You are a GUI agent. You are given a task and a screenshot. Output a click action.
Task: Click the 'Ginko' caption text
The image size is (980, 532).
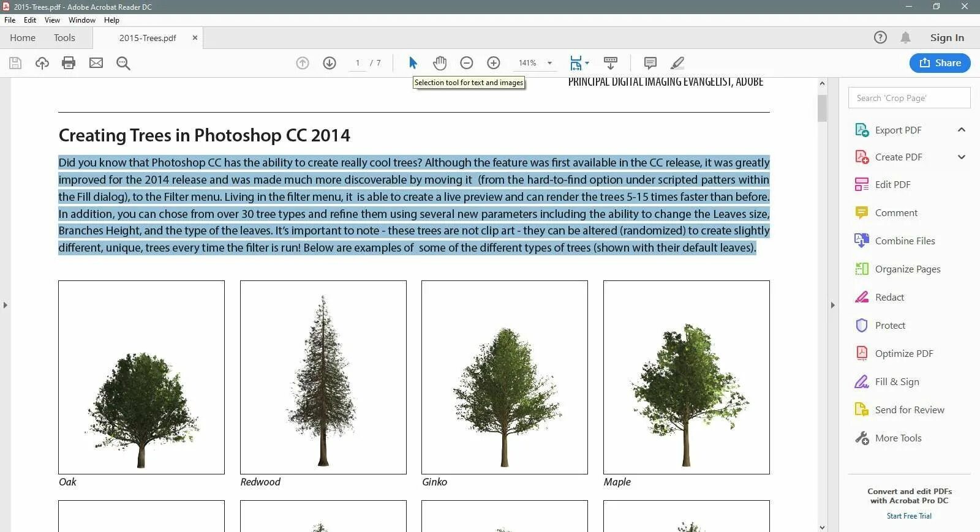[435, 482]
